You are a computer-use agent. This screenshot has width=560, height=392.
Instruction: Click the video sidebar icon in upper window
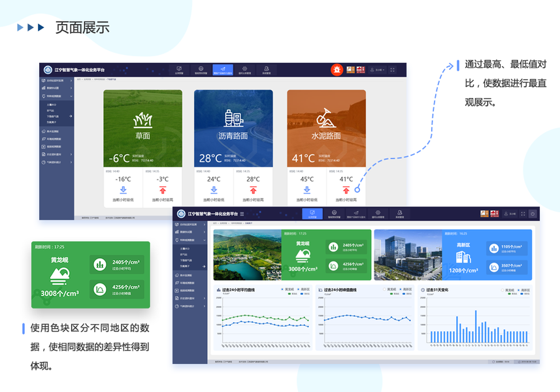click(44, 147)
